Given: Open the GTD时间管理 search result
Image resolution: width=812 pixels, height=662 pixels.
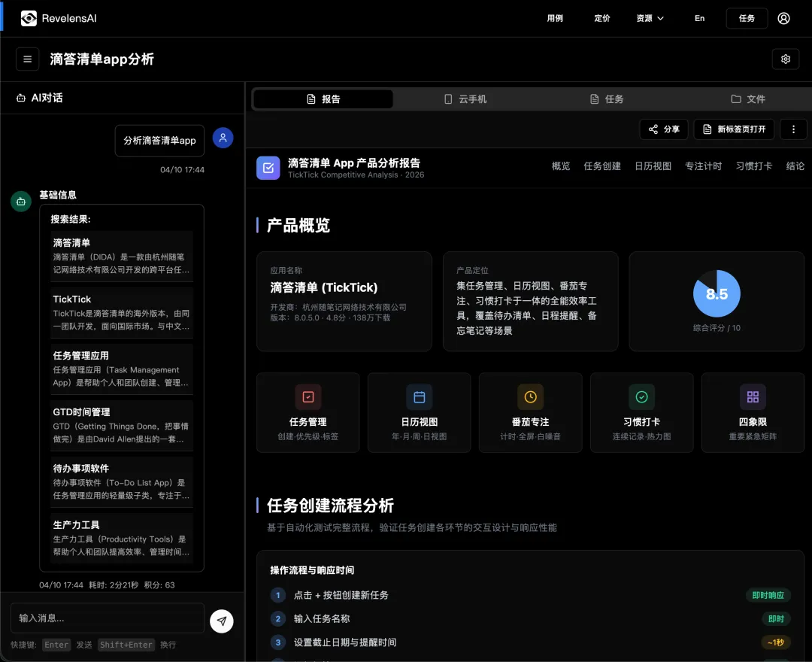Looking at the screenshot, I should click(122, 425).
